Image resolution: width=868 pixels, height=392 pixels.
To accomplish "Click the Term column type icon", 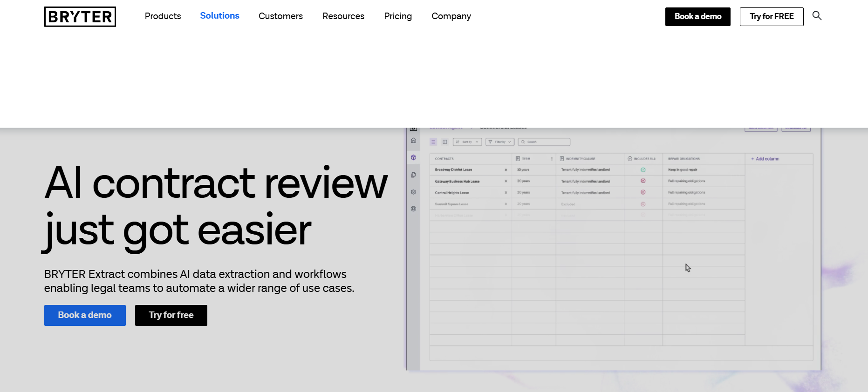I will point(518,159).
